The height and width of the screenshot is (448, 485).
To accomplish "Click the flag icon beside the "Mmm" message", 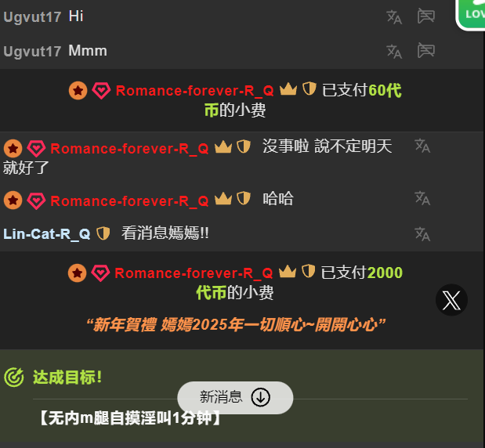I will (x=426, y=50).
